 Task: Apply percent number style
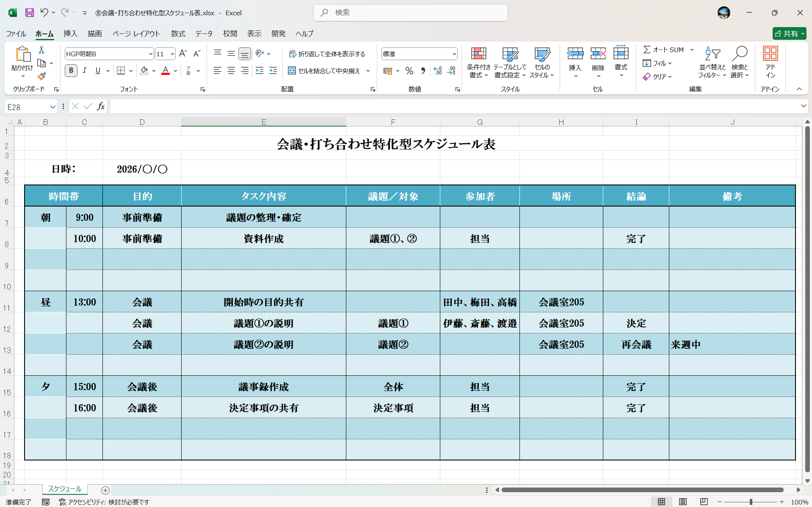pos(409,71)
